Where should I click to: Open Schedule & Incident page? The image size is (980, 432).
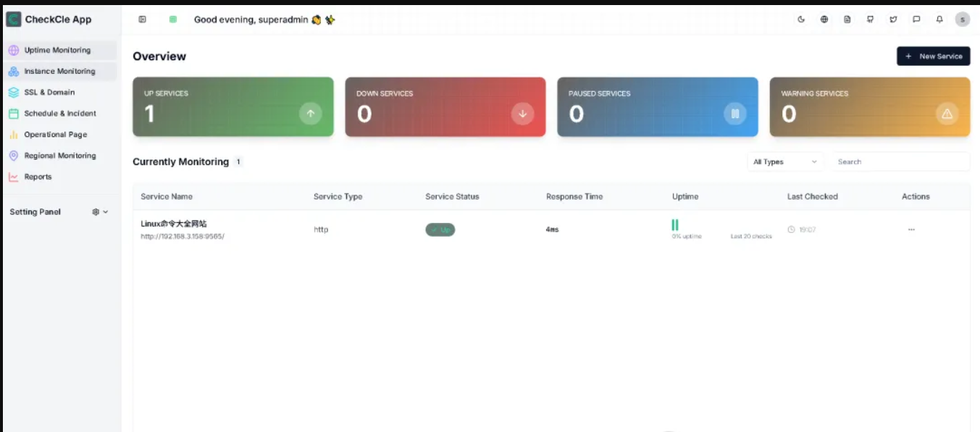[x=60, y=113]
